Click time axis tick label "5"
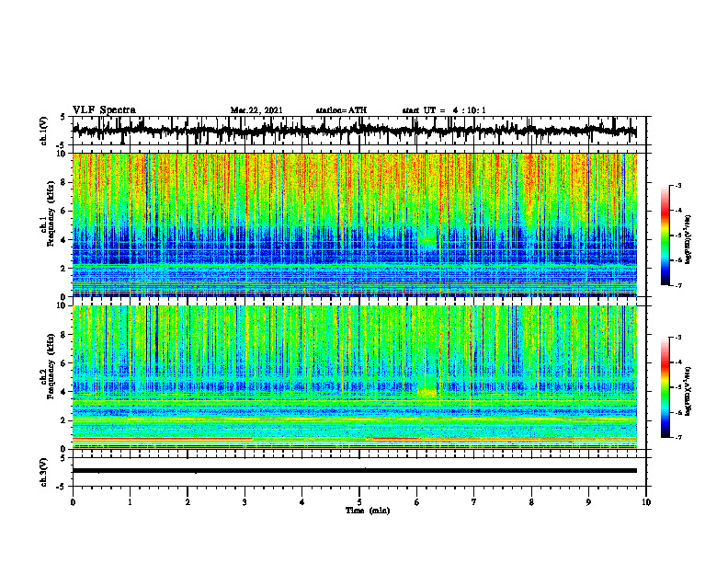Image resolution: width=728 pixels, height=563 pixels. click(359, 502)
